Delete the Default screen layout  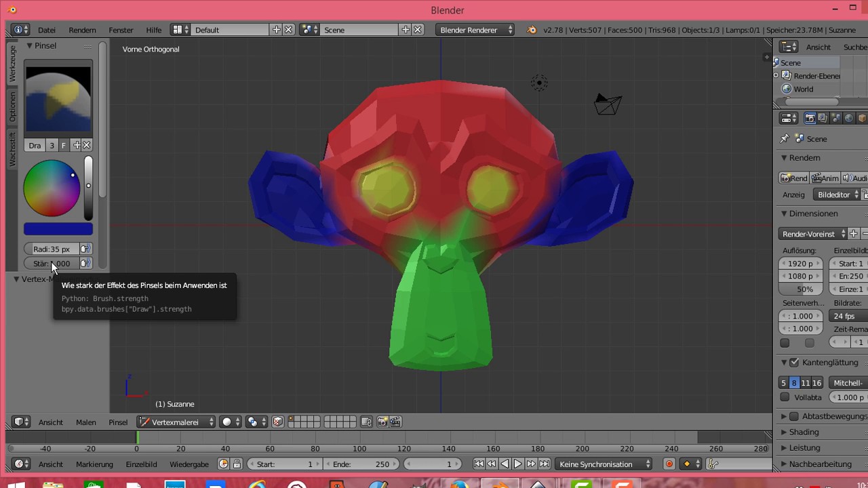point(289,30)
